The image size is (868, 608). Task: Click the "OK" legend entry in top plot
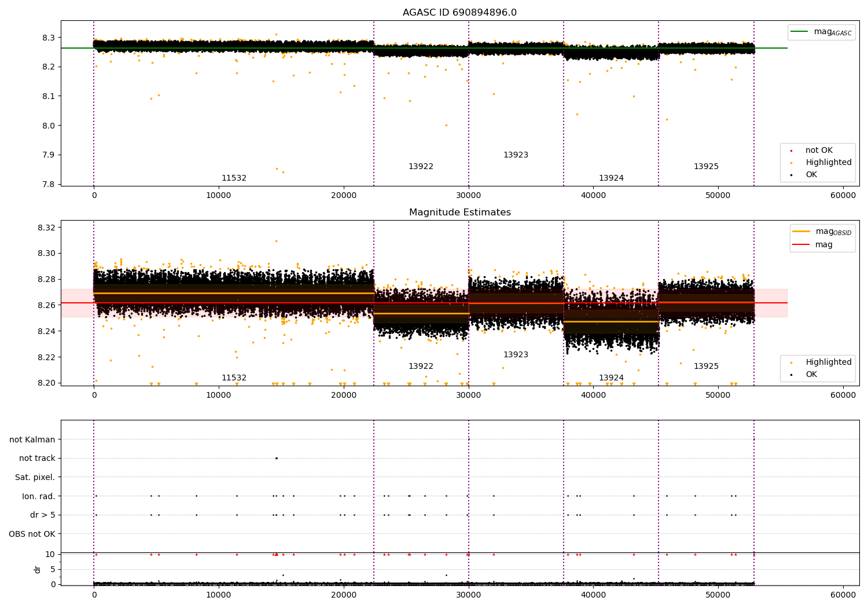click(x=804, y=175)
